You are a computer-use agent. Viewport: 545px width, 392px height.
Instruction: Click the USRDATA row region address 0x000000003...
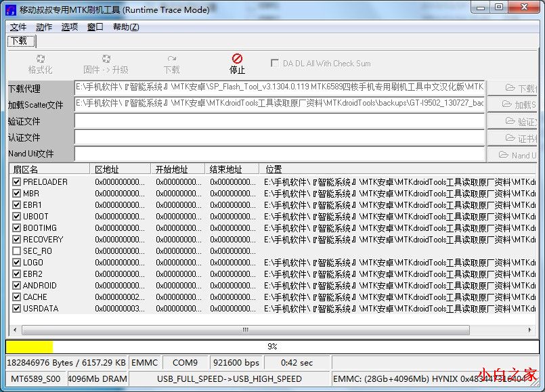click(x=120, y=308)
